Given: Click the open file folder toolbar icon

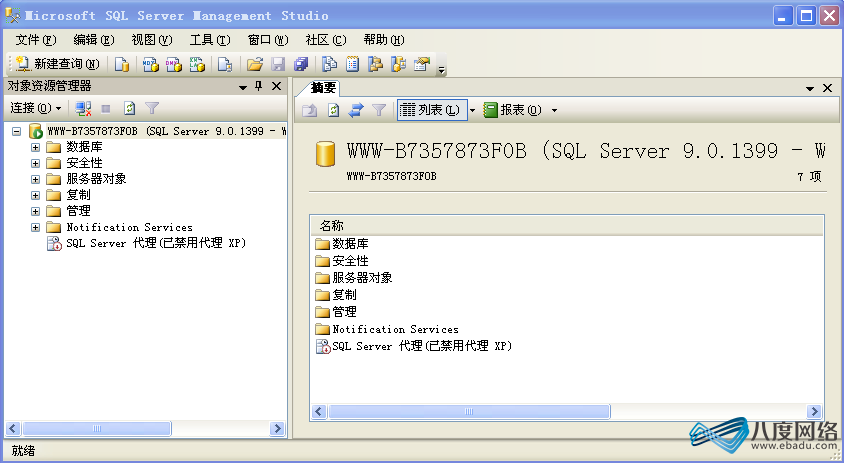Looking at the screenshot, I should [254, 65].
